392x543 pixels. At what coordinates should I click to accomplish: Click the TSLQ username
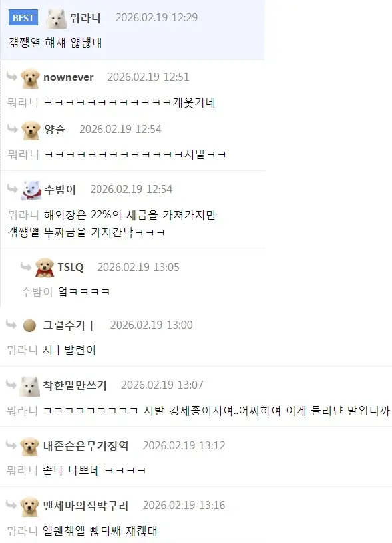point(71,267)
